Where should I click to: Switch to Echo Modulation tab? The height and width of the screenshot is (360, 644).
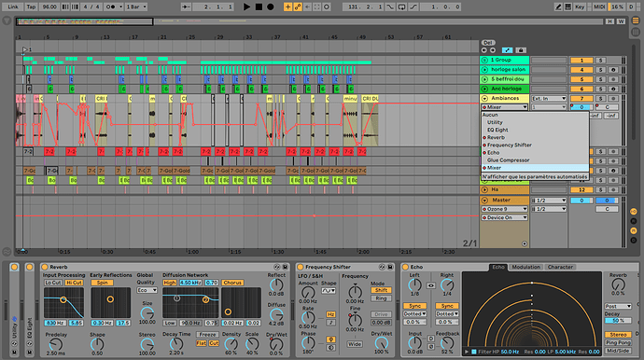(x=525, y=267)
